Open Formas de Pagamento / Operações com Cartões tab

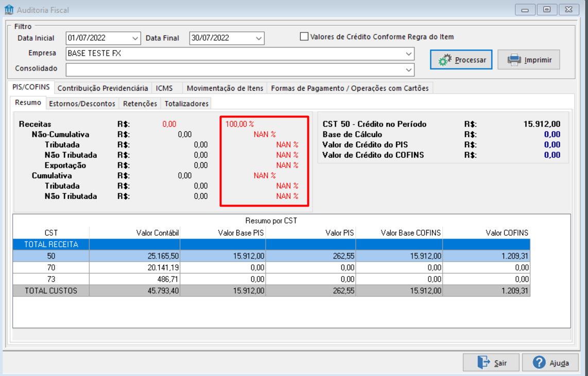(350, 88)
